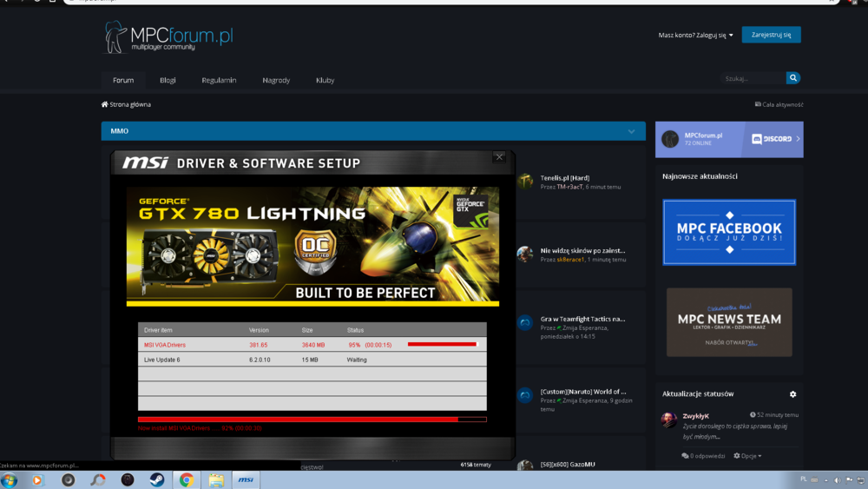This screenshot has height=489, width=868.
Task: Click the MPC Facebook banner
Action: 729,232
